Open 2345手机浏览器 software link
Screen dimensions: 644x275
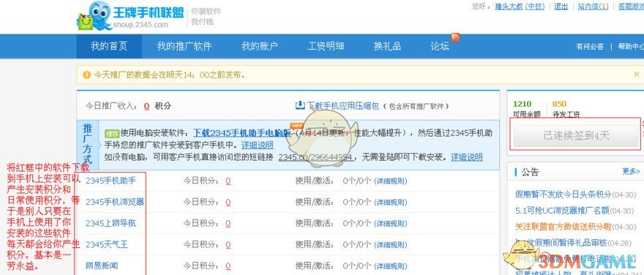click(115, 202)
